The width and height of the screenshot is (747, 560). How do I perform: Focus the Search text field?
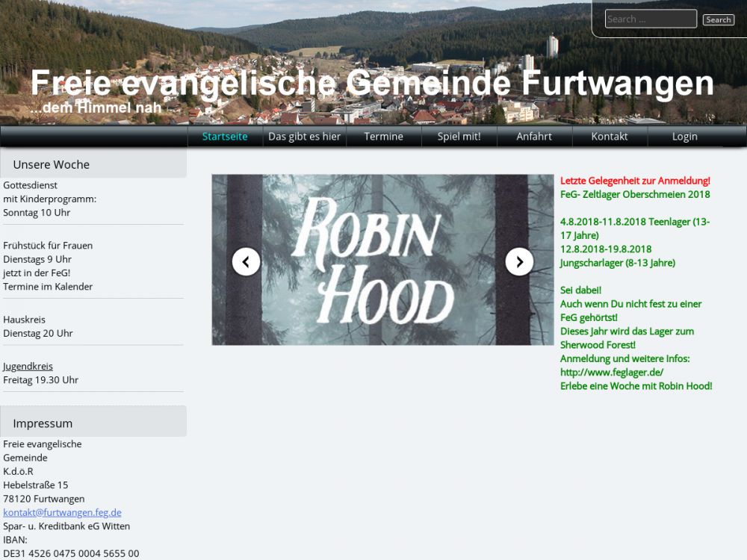tap(651, 19)
